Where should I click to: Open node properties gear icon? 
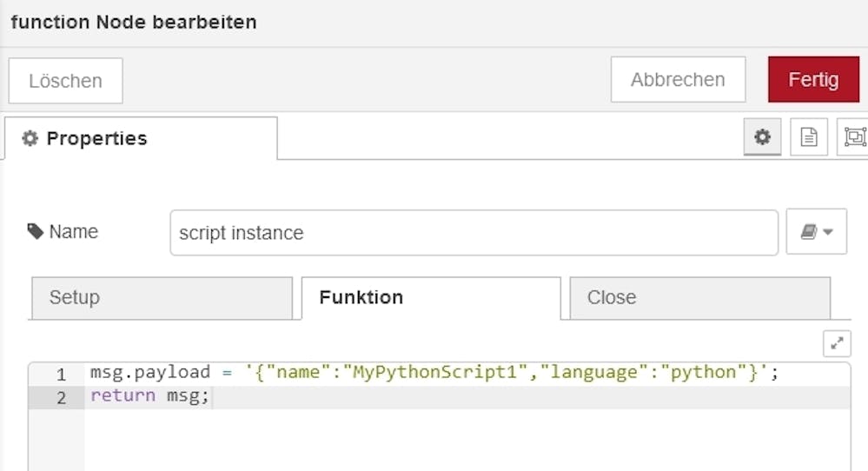(x=762, y=137)
